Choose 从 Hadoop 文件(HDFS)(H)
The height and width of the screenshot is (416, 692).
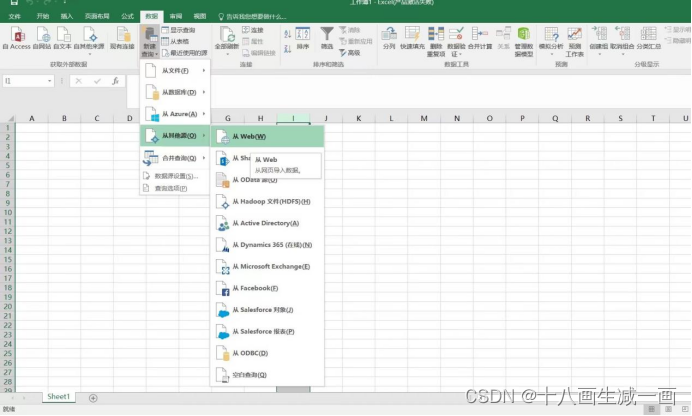click(x=267, y=202)
